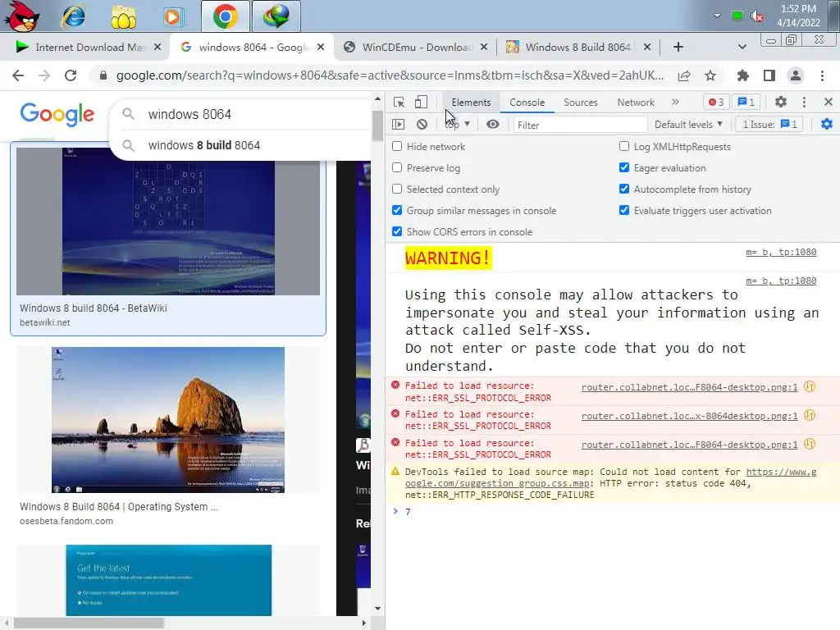Select the 'windows 8 build 8064' search suggestion
840x630 pixels.
click(x=203, y=145)
